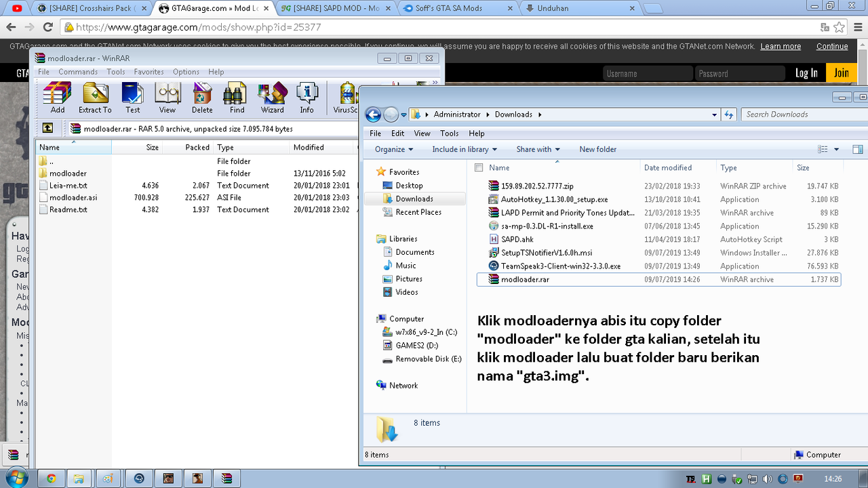The image size is (868, 488).
Task: Open the Organize dropdown in Explorer
Action: point(394,149)
